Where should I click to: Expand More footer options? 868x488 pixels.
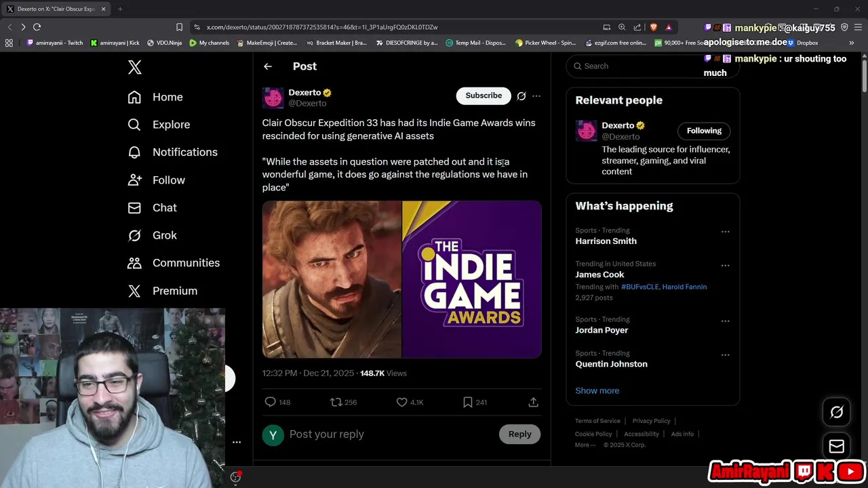pos(585,445)
